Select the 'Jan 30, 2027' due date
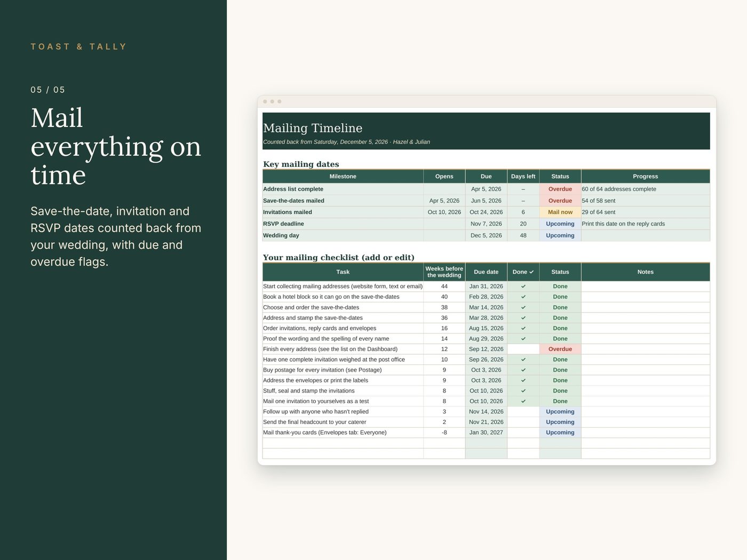Image resolution: width=747 pixels, height=560 pixels. click(x=486, y=433)
